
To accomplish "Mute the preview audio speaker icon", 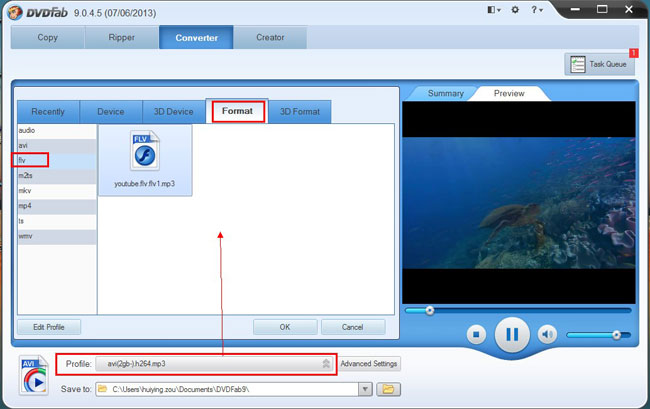I will pos(547,334).
